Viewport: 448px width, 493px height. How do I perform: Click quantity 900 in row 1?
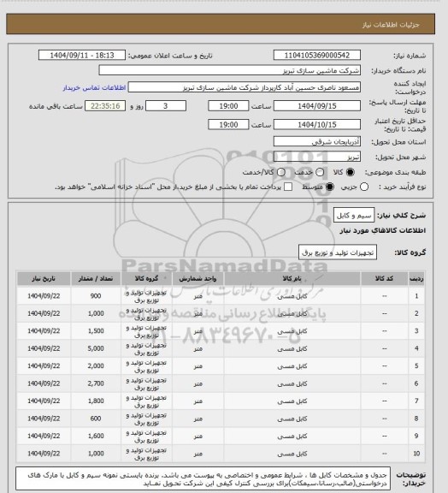(x=96, y=296)
